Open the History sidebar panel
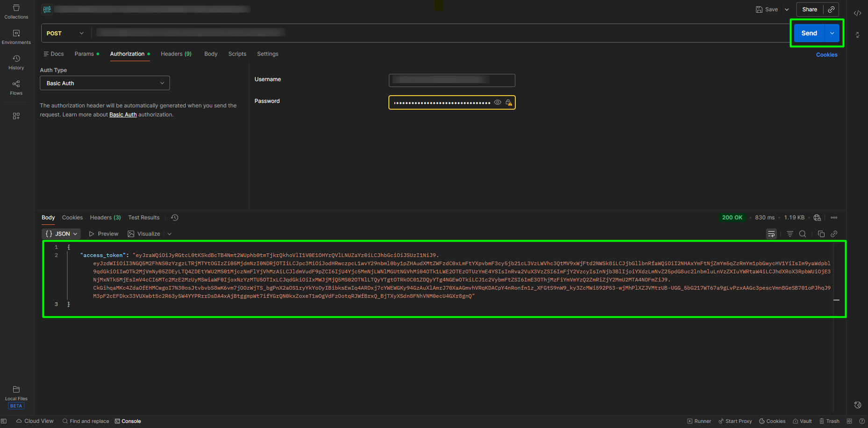Image resolution: width=868 pixels, height=428 pixels. 16,62
